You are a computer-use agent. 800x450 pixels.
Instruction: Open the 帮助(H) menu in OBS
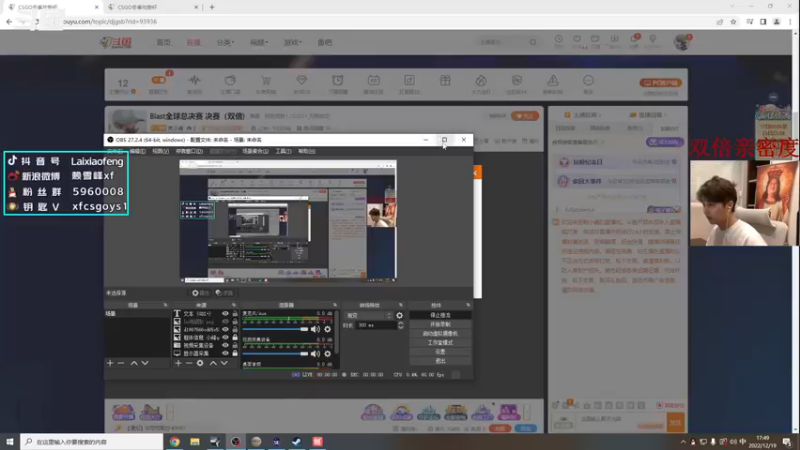click(x=307, y=151)
